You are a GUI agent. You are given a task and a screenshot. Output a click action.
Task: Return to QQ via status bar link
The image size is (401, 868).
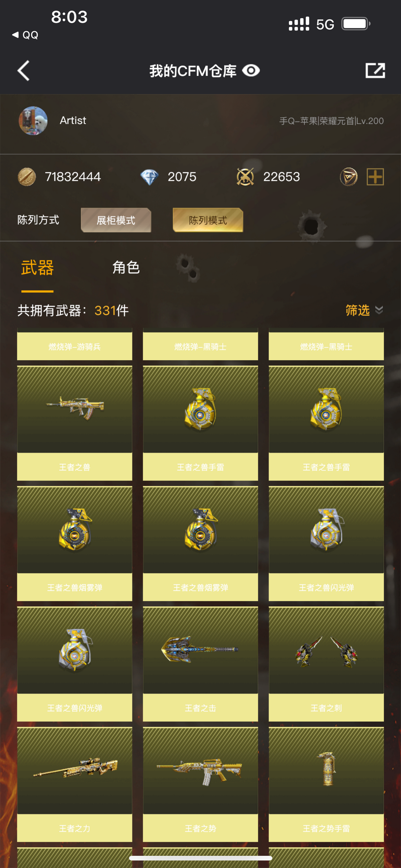point(25,35)
